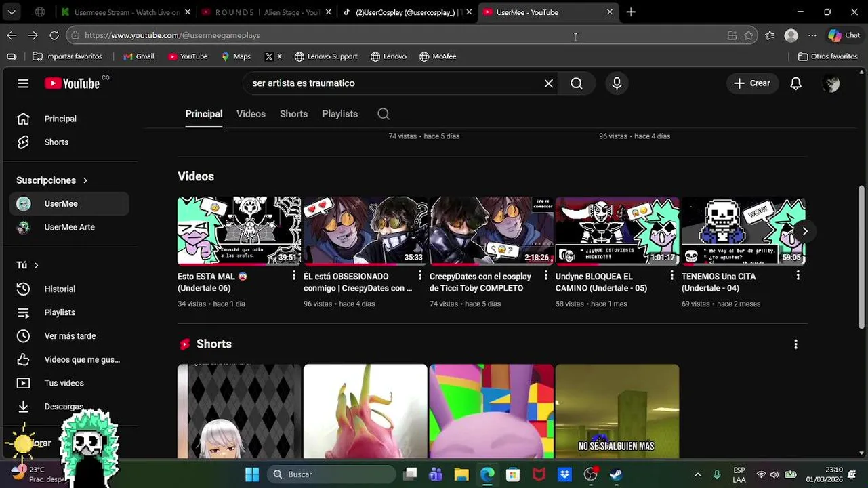Open Steam from the taskbar
Image resolution: width=868 pixels, height=488 pixels.
pos(616,474)
